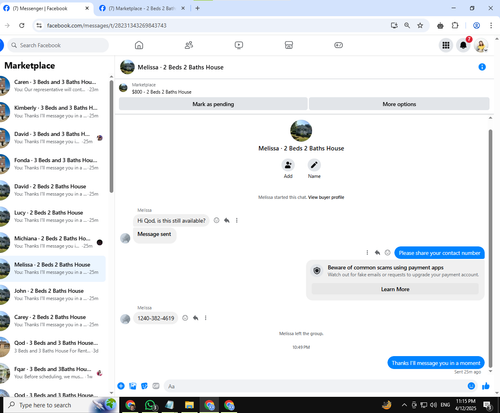500x413 pixels.
Task: Open Chrome zoom magnifier icon in address bar
Action: point(407,25)
